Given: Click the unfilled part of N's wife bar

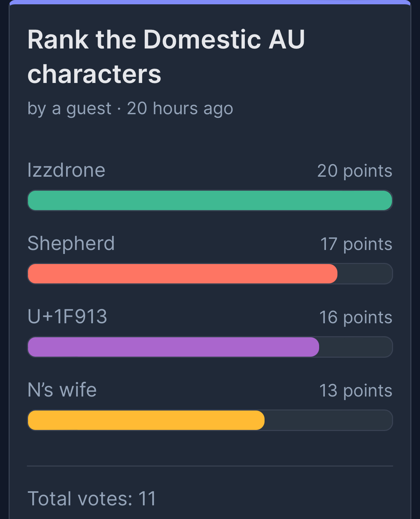Looking at the screenshot, I should [328, 420].
